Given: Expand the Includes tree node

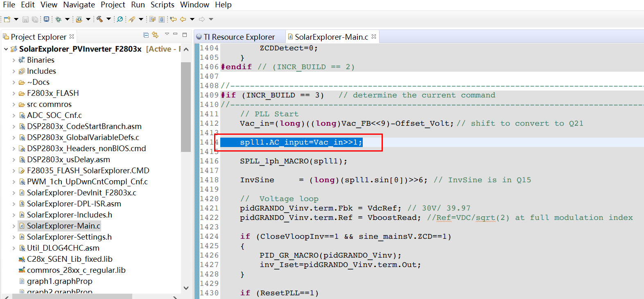Looking at the screenshot, I should tap(14, 71).
